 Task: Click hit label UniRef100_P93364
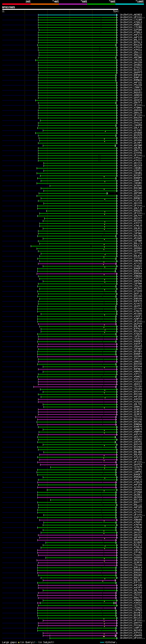tap(131, 625)
